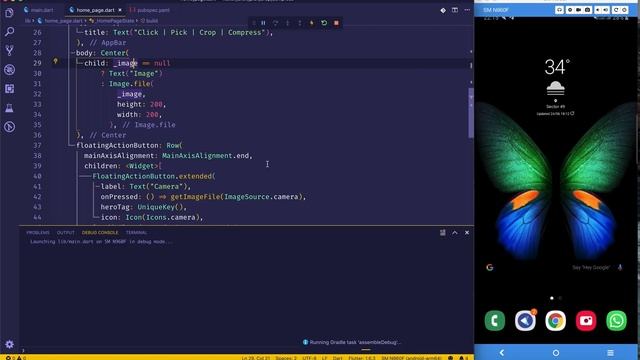Open the bottom activity bar clock icon

tap(9, 127)
